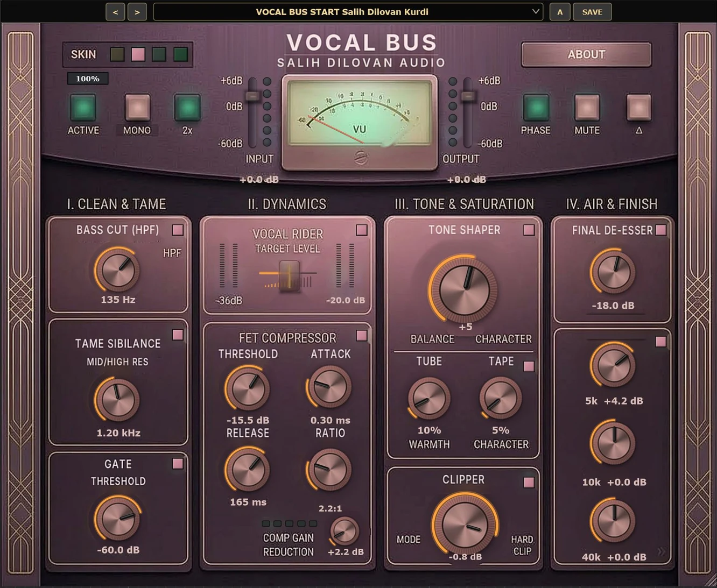Toggle 2x oversampling
717x588 pixels.
(187, 108)
